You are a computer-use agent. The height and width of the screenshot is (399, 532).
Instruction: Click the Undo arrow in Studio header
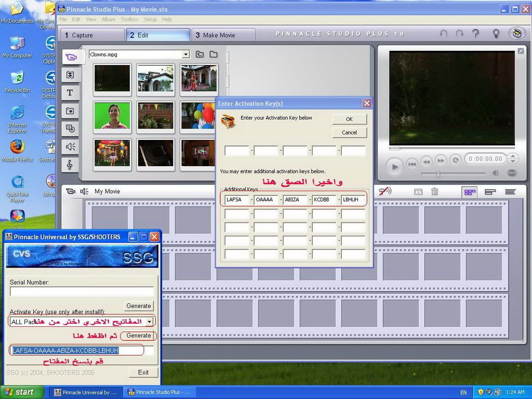(x=443, y=34)
